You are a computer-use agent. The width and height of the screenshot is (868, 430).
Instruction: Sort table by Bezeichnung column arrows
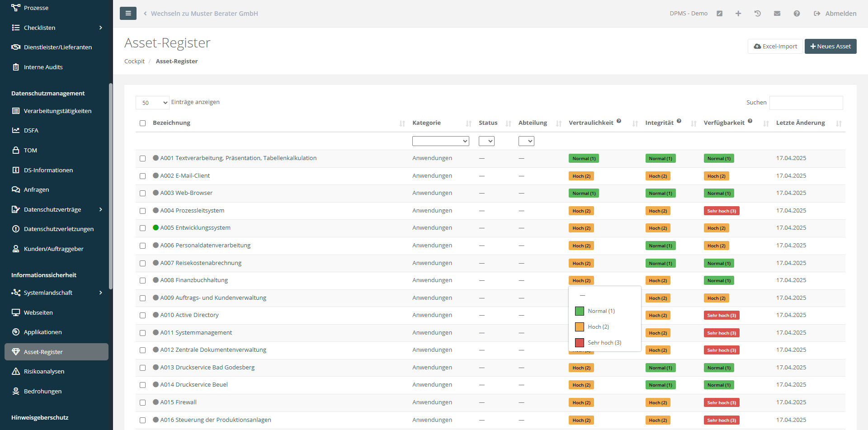point(402,123)
